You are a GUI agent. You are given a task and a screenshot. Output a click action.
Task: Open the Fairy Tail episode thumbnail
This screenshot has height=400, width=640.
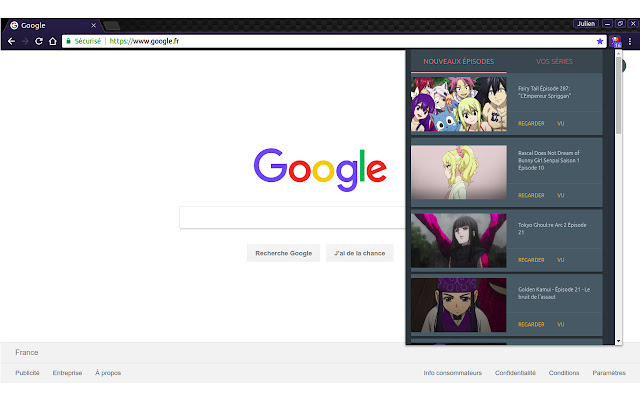click(x=459, y=104)
